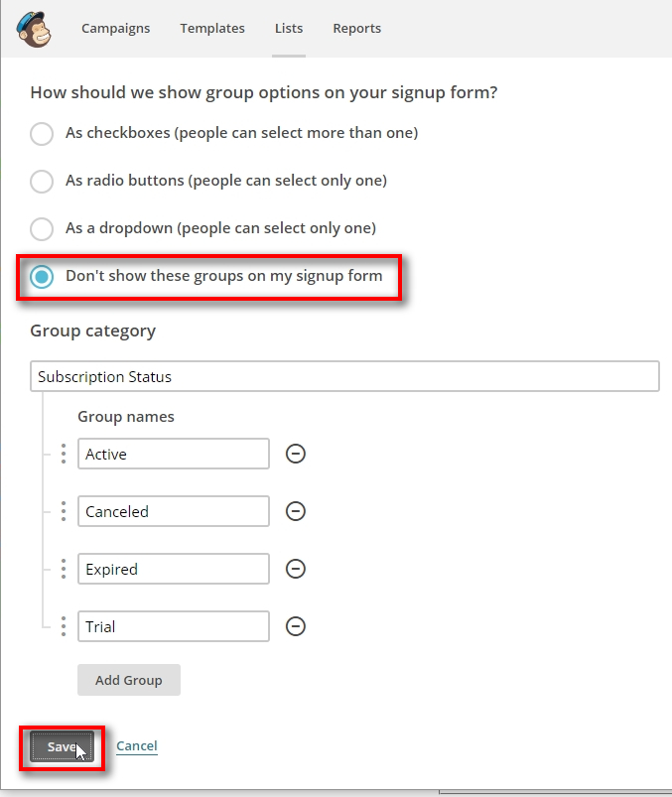Remove the Canceled group
672x797 pixels.
click(x=295, y=511)
